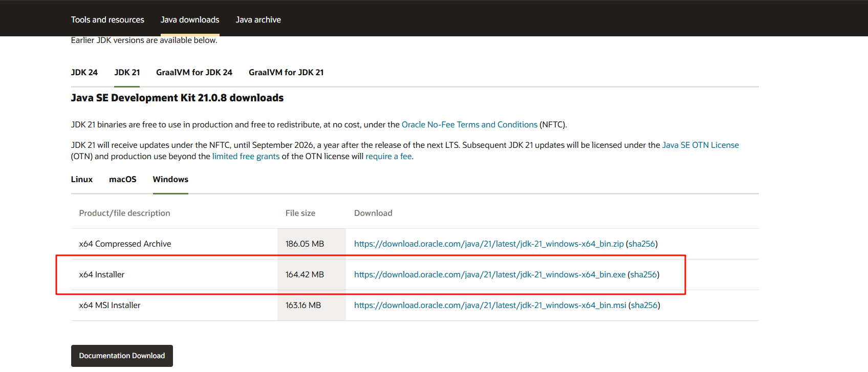
Task: Select the Linux OS tab
Action: pyautogui.click(x=82, y=179)
